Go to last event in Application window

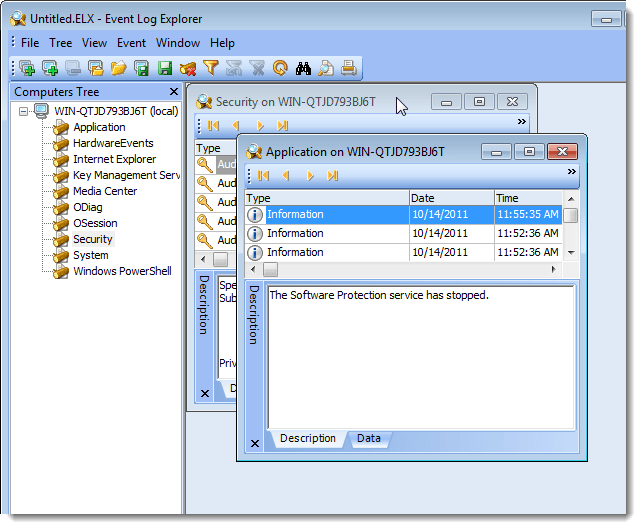click(x=333, y=175)
